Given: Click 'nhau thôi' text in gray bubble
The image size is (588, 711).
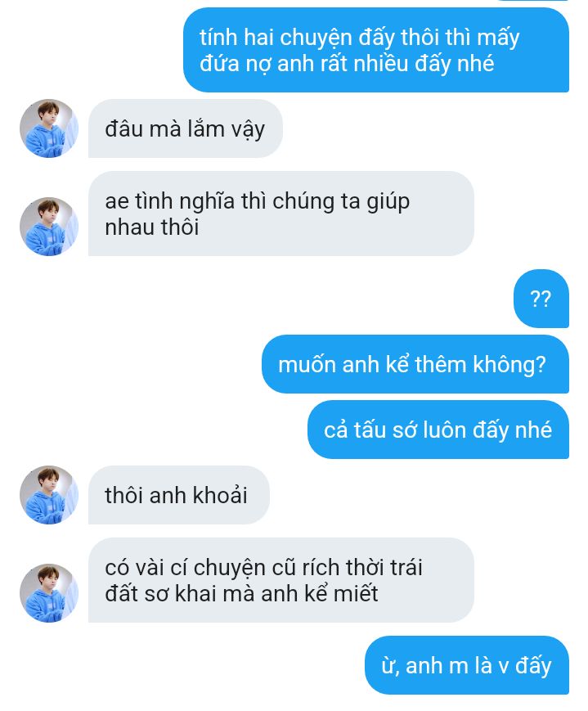Looking at the screenshot, I should [152, 227].
